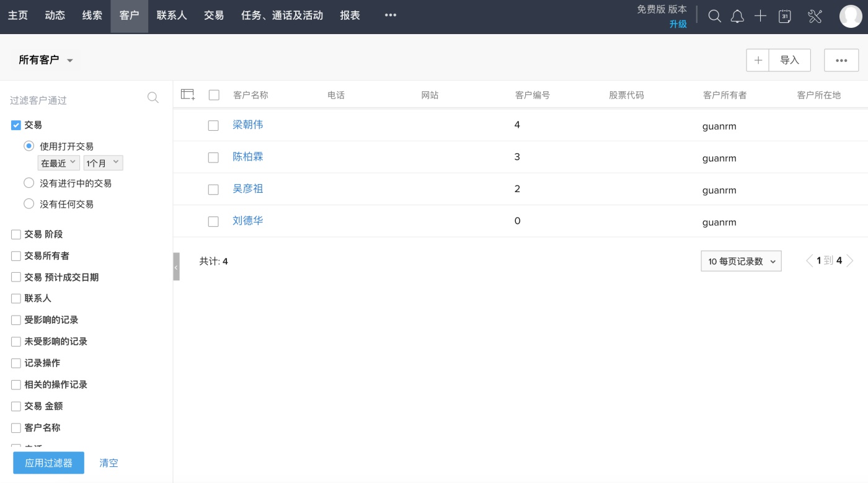Image resolution: width=868 pixels, height=483 pixels.
Task: Select the checkbox for 刘德华 row
Action: tap(213, 221)
